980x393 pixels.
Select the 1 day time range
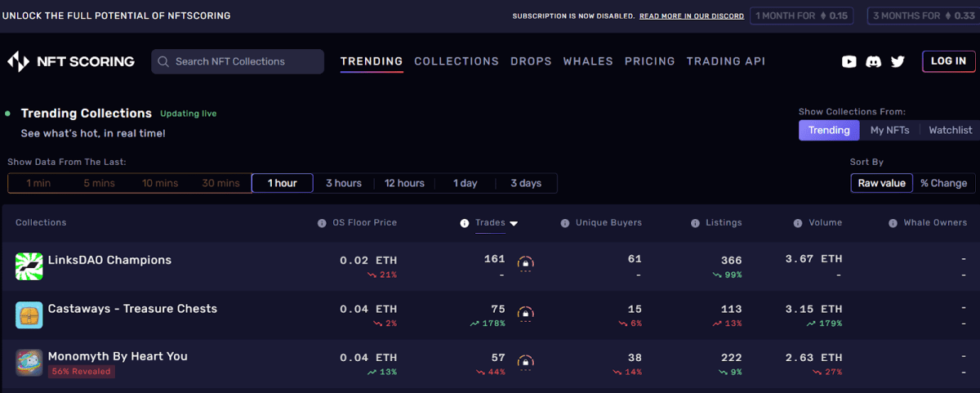(465, 183)
